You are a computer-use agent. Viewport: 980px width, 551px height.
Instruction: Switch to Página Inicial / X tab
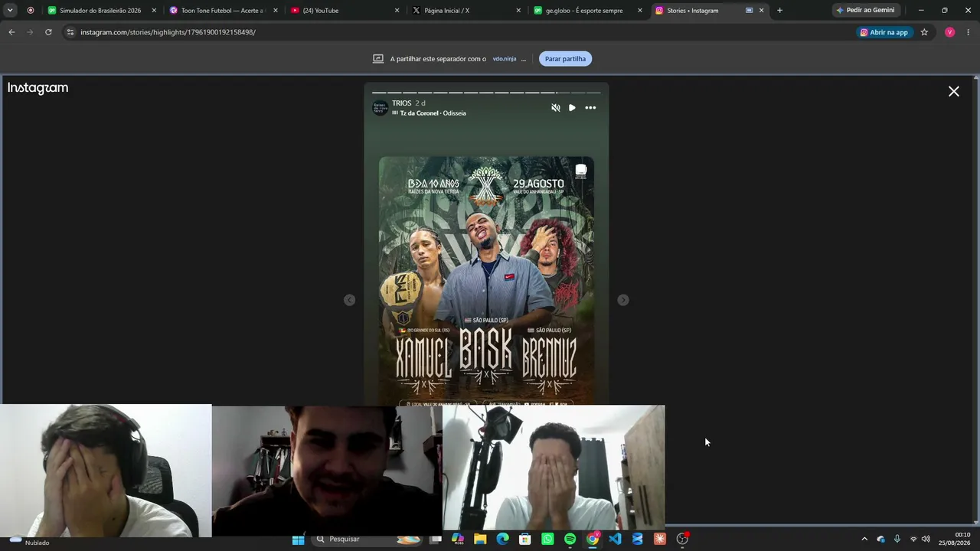click(465, 11)
